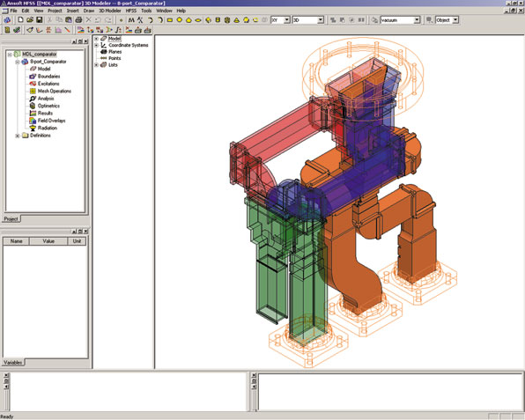Open the HFSS menu

131,11
